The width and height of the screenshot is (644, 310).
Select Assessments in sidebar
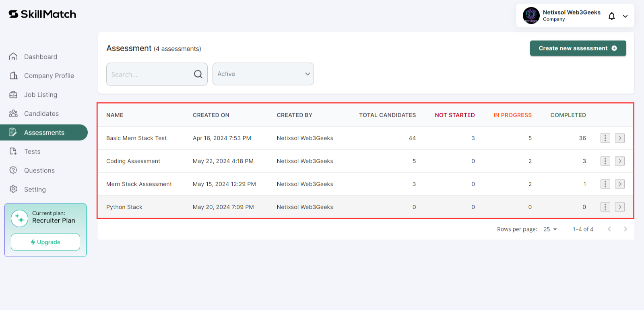(44, 133)
